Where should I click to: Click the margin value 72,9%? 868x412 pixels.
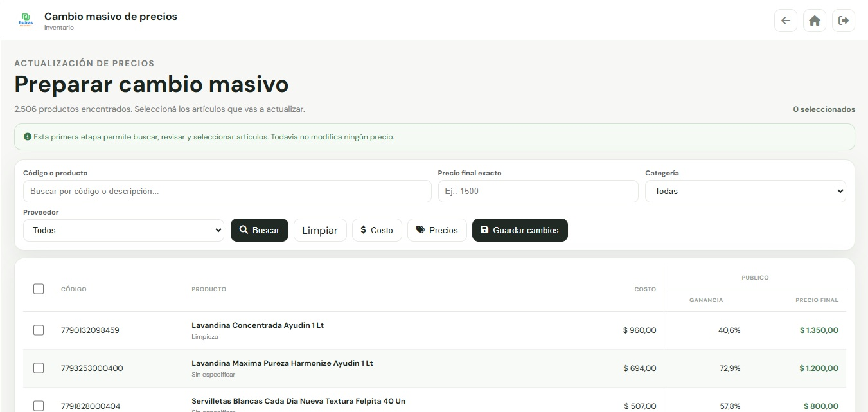coord(729,368)
